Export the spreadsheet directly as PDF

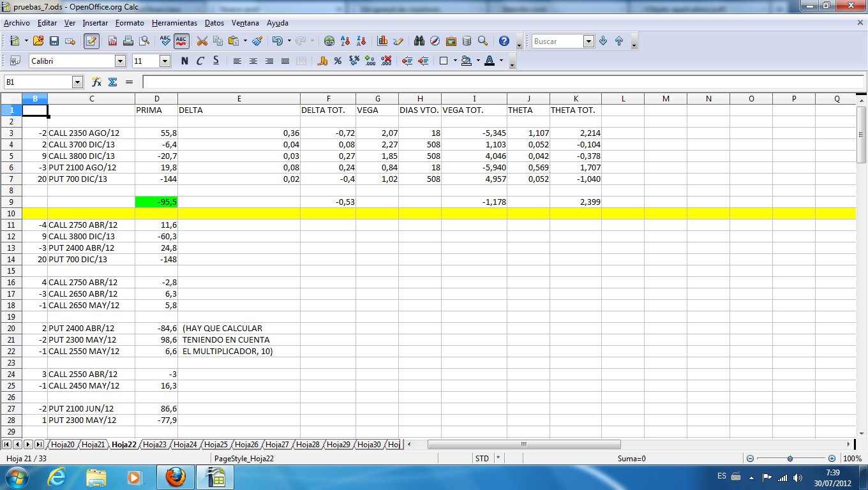pyautogui.click(x=113, y=41)
